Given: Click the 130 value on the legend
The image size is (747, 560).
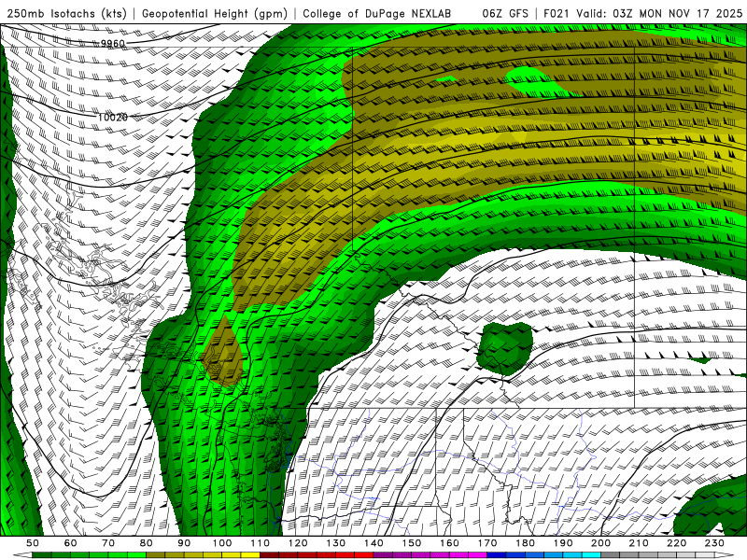Looking at the screenshot, I should point(336,543).
